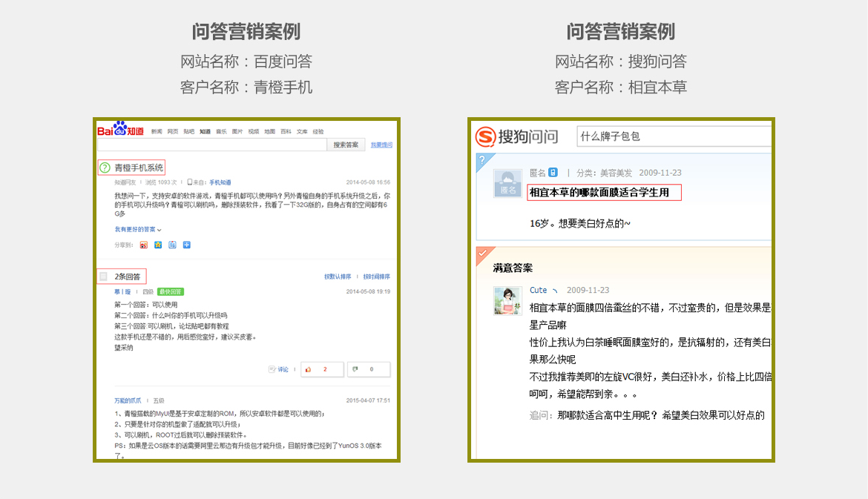Viewport: 868px width, 499px height.
Task: Open 贴吧 tab in Baidu navigation
Action: click(188, 132)
